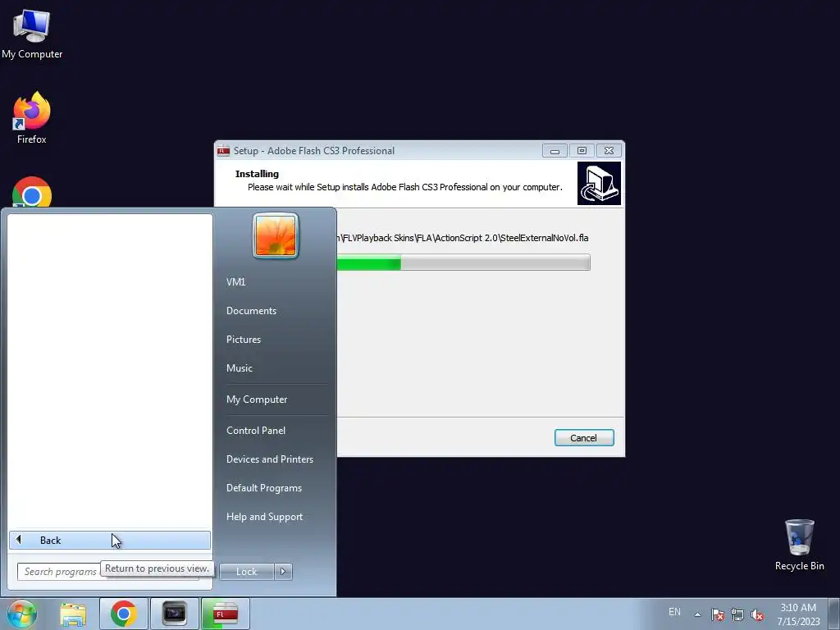Viewport: 840px width, 630px height.
Task: Open Windows Explorer from taskbar
Action: [73, 614]
